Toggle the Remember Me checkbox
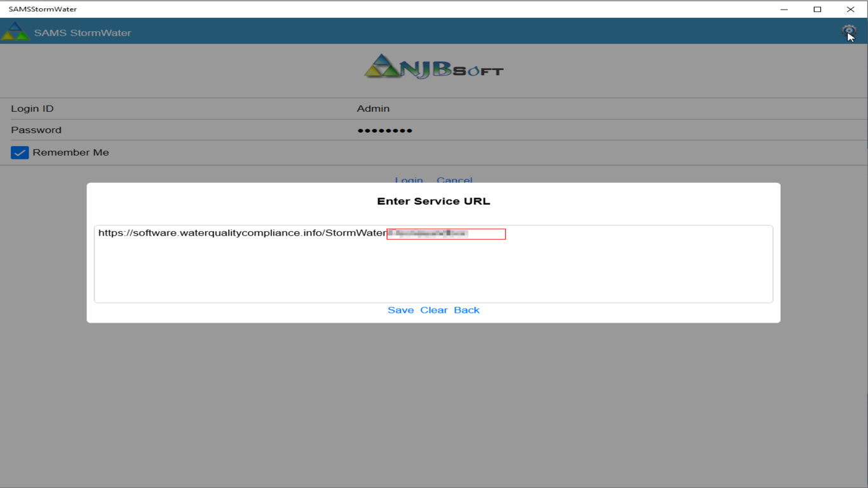Image resolution: width=868 pixels, height=488 pixels. [20, 152]
